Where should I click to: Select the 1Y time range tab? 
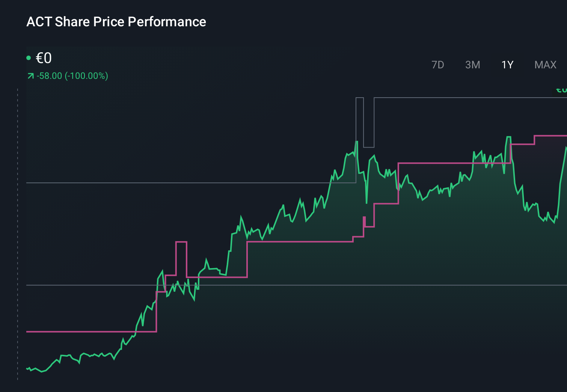coord(507,65)
